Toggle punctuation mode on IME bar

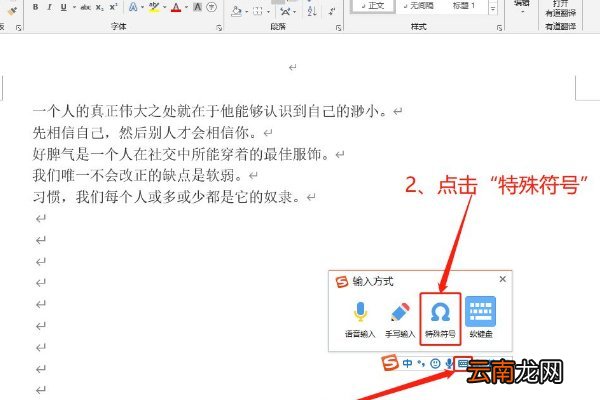point(421,363)
